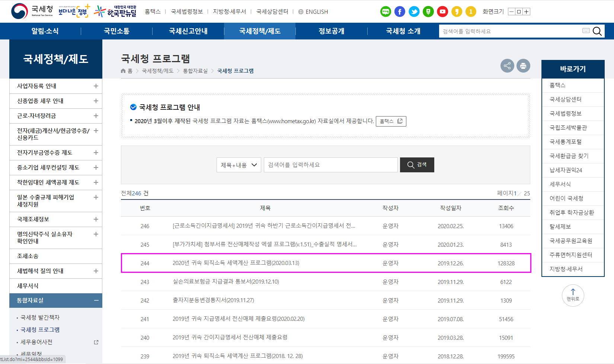Click the magnifier icon in top search bar
This screenshot has width=614, height=364.
pos(597,31)
